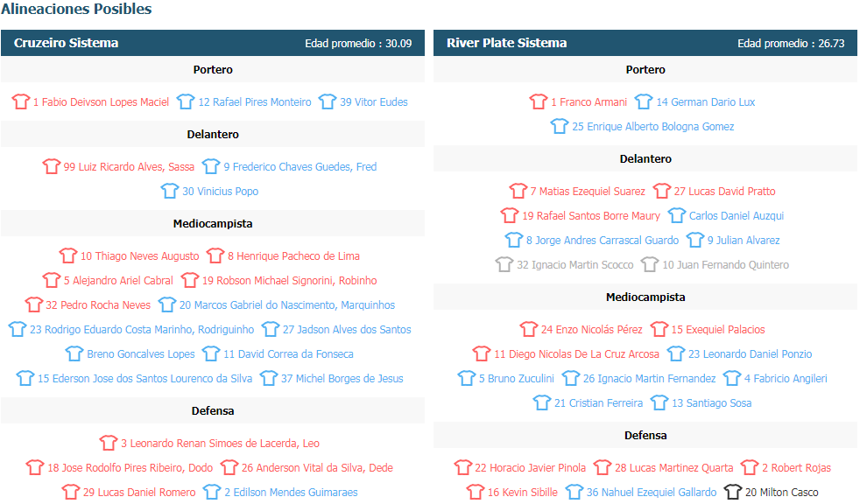
Task: Click blue jersey icon beside Vinicius Popo
Action: click(170, 192)
